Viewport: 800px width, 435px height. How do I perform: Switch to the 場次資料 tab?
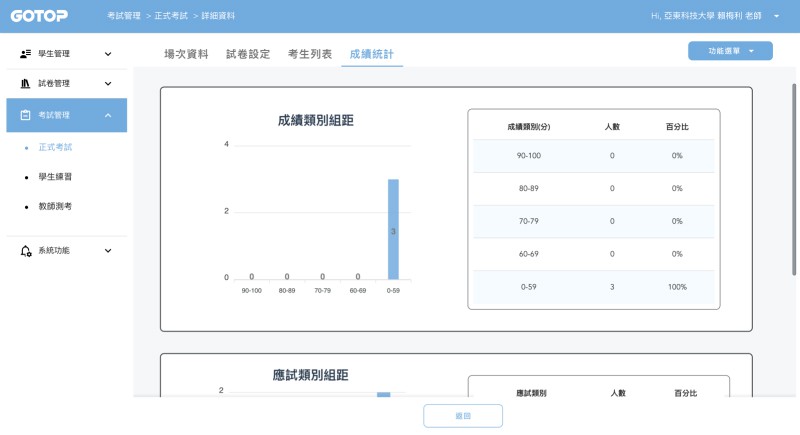(186, 54)
